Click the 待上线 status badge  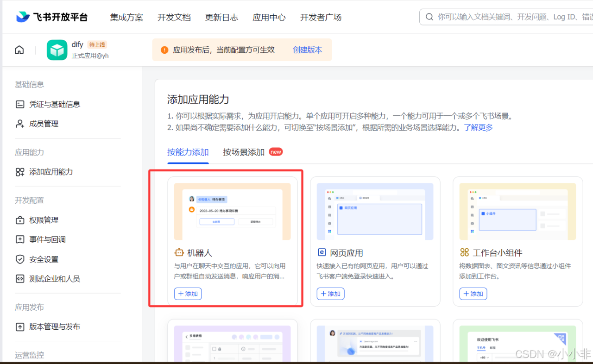point(97,45)
